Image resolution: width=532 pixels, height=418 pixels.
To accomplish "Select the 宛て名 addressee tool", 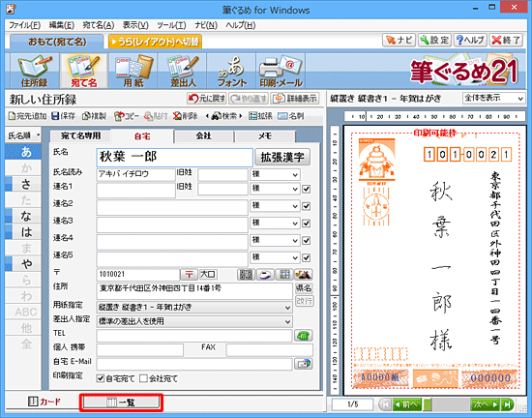I will pyautogui.click(x=84, y=71).
